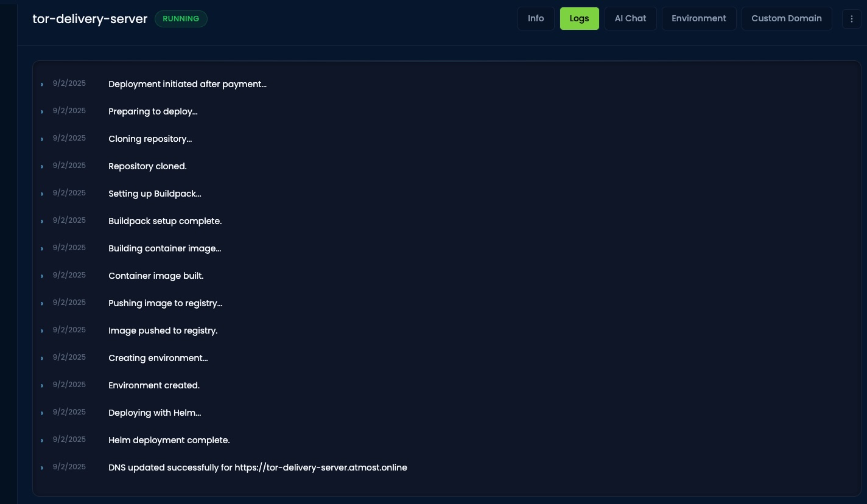Screen dimensions: 867x504
Task: Expand the 'Building container image' log entry
Action: [x=42, y=248]
